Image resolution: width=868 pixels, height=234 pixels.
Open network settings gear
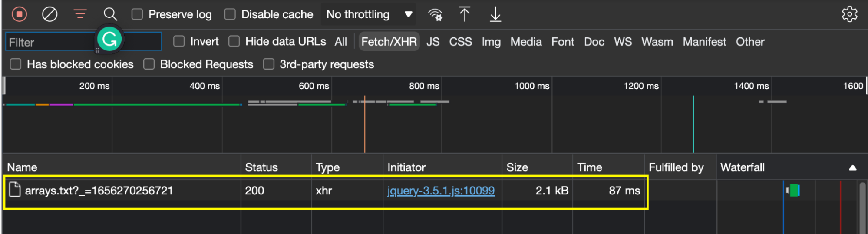[x=849, y=14]
